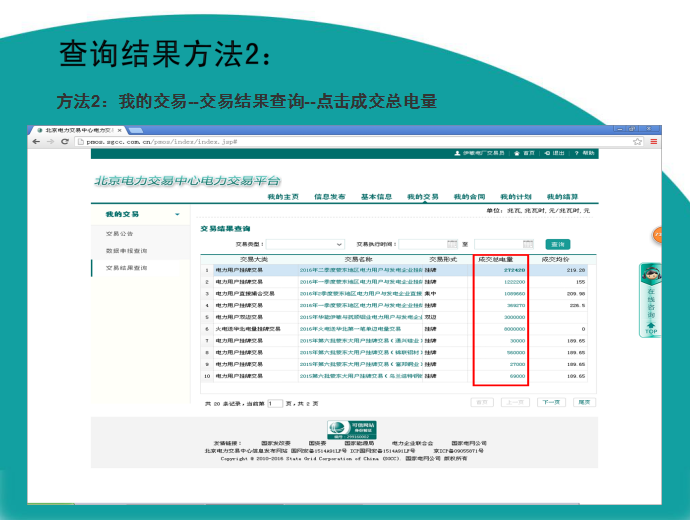This screenshot has width=690, height=520.
Task: Click the browser back arrow
Action: coord(36,142)
